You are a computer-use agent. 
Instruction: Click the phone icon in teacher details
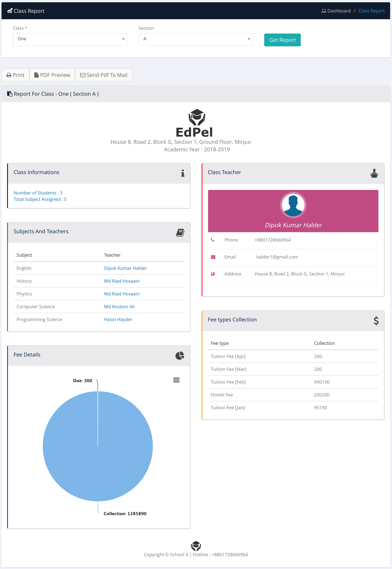point(213,240)
